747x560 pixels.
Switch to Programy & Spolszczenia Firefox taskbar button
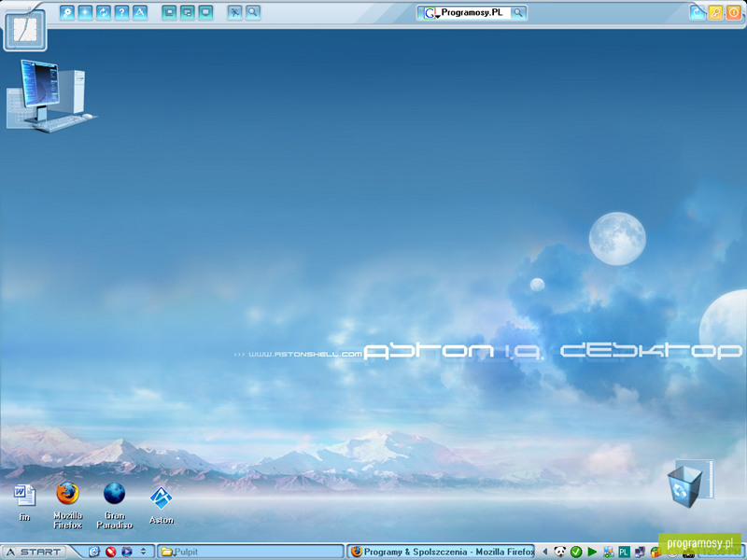[x=441, y=552]
